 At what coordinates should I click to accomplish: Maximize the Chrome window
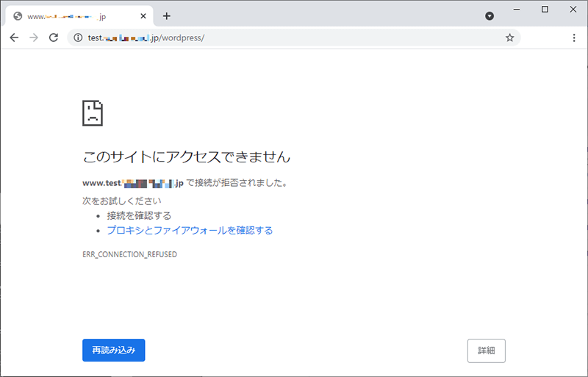click(545, 10)
